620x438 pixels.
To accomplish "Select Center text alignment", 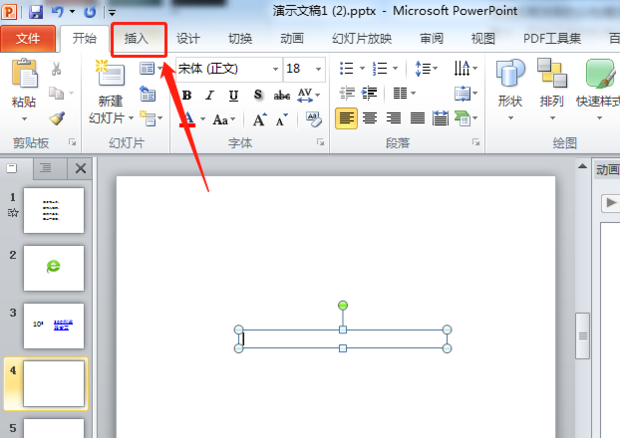I will tap(370, 118).
